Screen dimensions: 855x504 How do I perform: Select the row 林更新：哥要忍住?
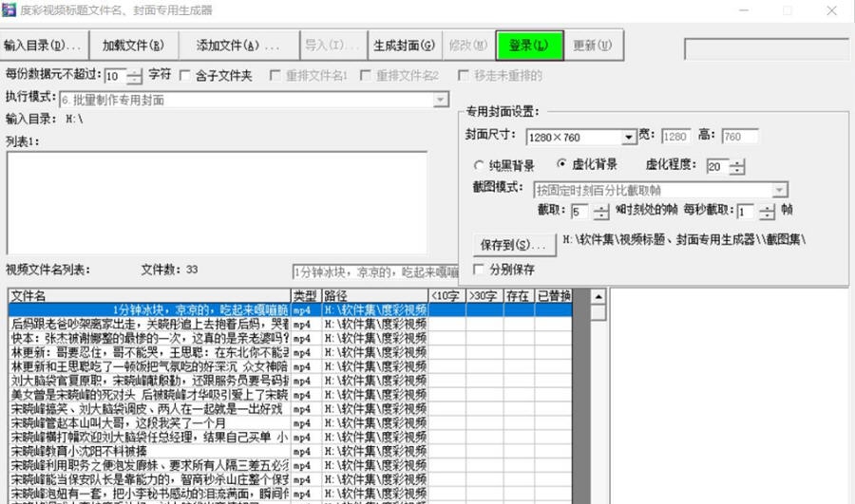click(x=290, y=352)
